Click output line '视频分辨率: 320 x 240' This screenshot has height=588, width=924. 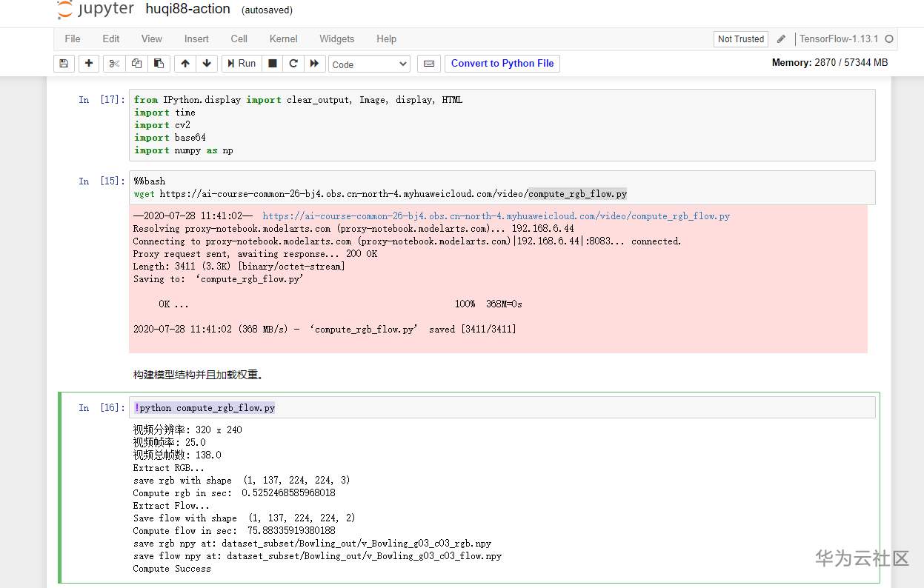(x=187, y=430)
